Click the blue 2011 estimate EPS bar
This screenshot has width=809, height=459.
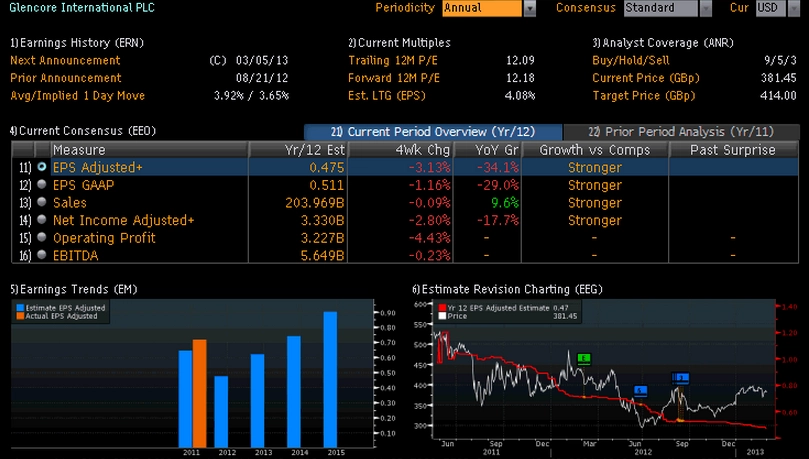click(185, 399)
